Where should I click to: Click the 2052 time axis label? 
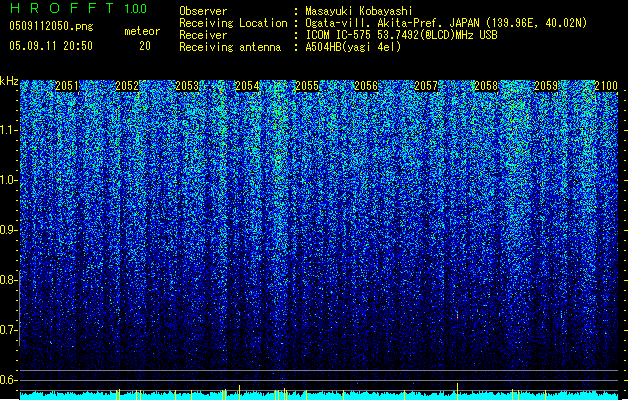coord(127,86)
